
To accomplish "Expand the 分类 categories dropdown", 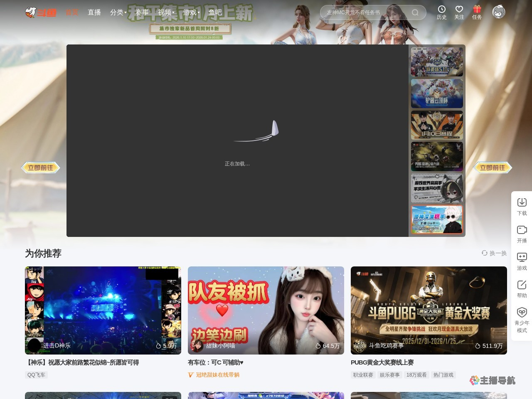I will [118, 12].
